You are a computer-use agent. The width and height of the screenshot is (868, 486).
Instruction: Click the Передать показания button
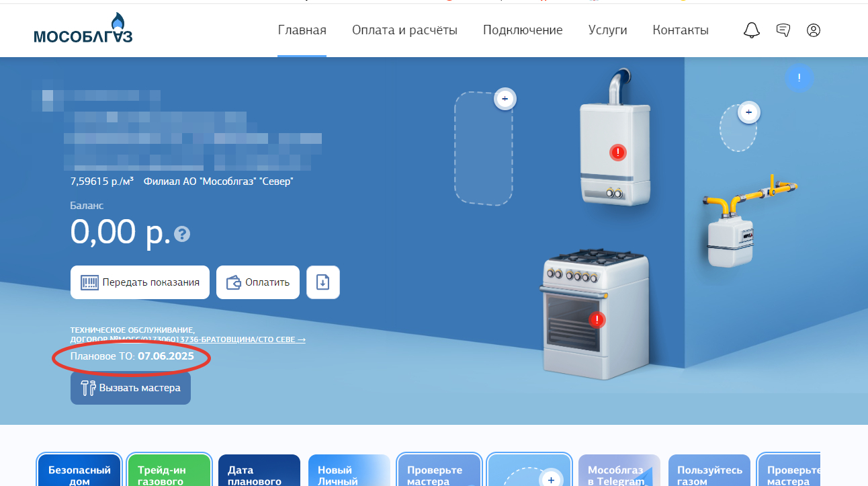[140, 282]
